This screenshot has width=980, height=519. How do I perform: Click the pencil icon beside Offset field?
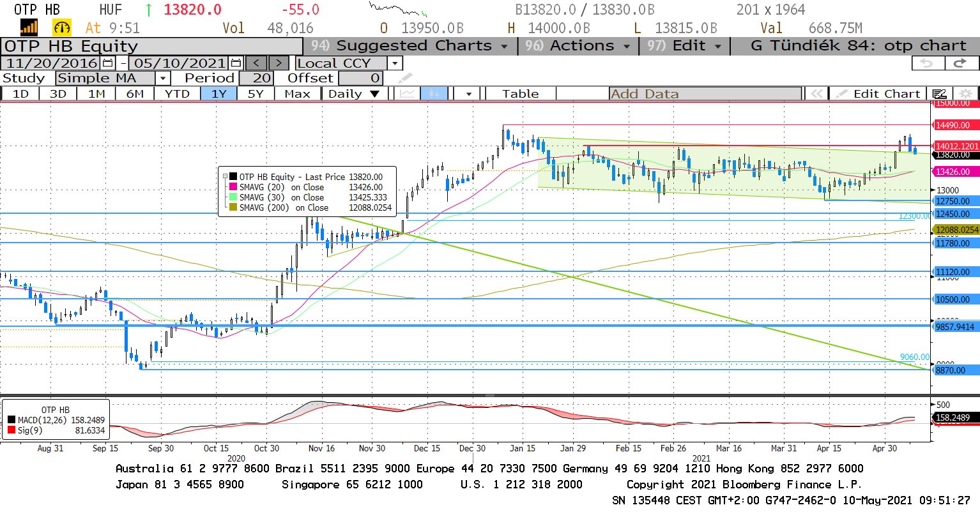tap(405, 78)
